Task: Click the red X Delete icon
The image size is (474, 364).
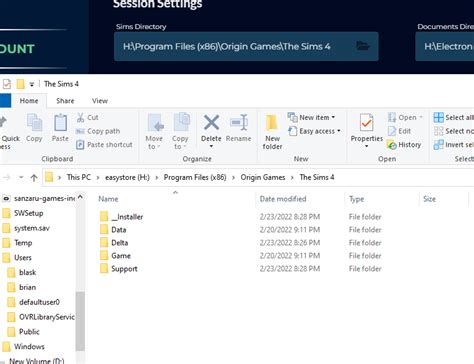Action: tap(211, 122)
